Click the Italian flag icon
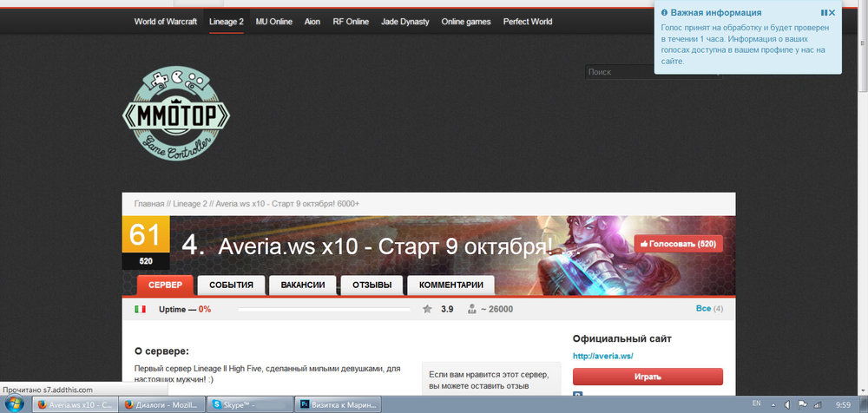This screenshot has width=868, height=413. tap(140, 309)
